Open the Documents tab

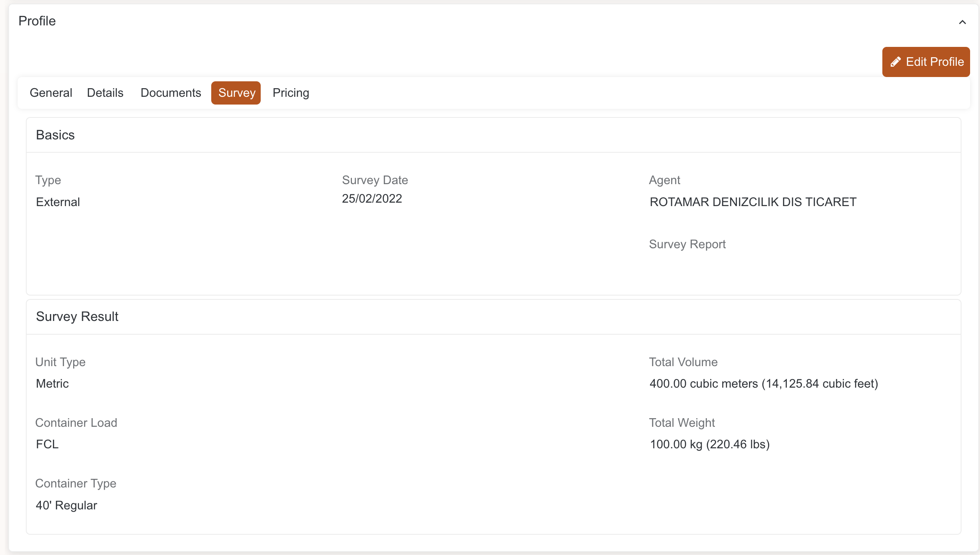tap(171, 93)
